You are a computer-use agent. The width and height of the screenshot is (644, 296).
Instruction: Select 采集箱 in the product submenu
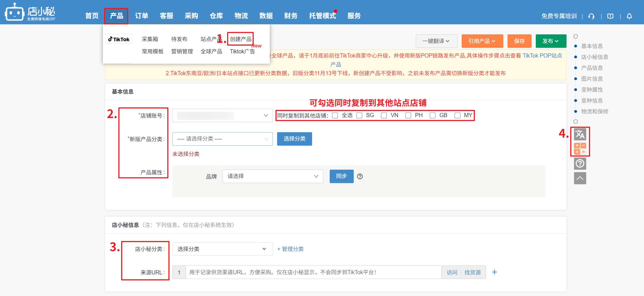150,39
